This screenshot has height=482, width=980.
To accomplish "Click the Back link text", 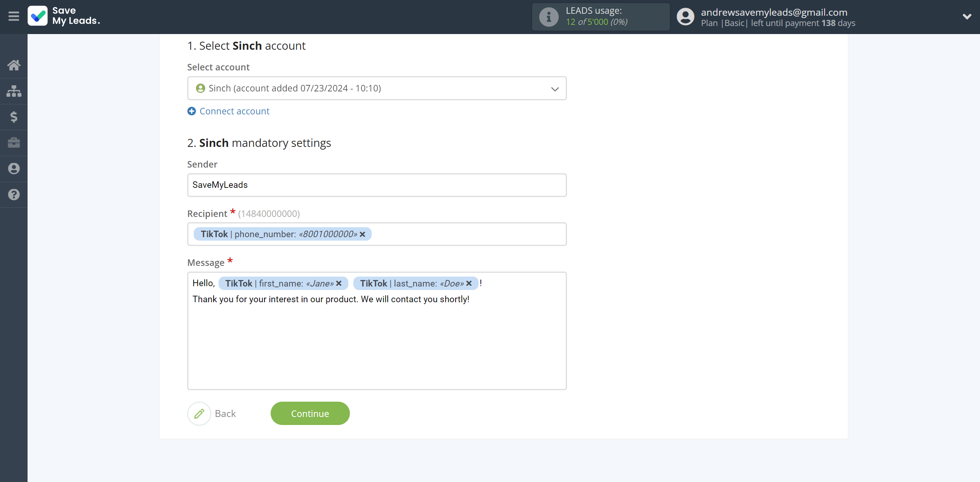I will (225, 414).
